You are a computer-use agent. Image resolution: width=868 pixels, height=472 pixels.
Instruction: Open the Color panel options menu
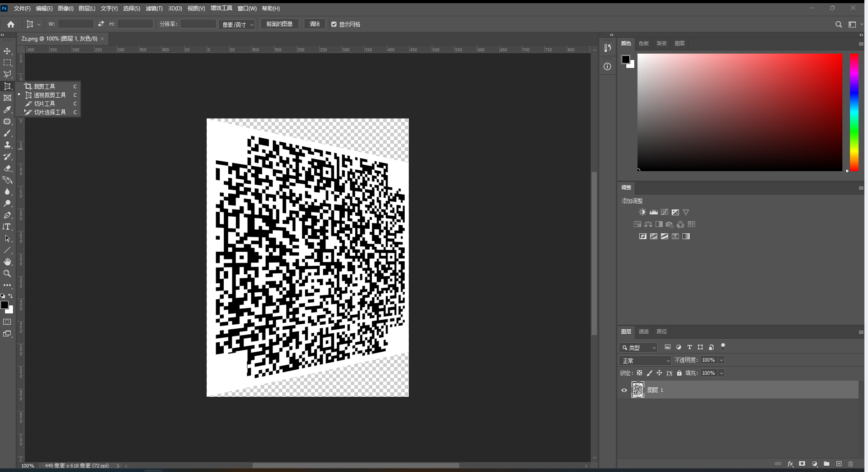click(861, 44)
